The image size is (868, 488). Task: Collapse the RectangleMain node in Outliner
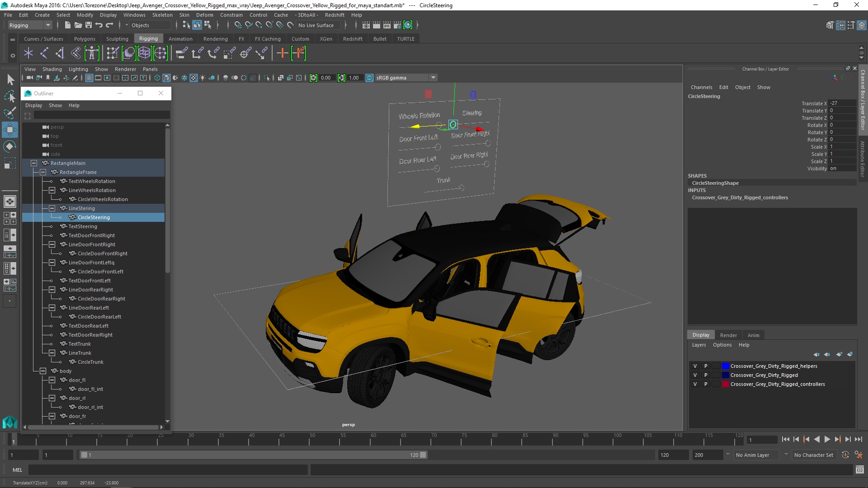tap(34, 163)
